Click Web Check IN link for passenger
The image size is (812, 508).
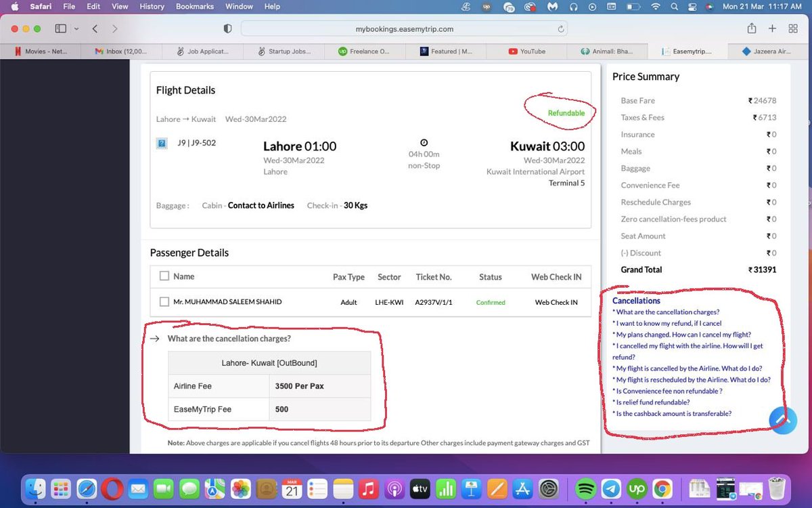(x=556, y=302)
